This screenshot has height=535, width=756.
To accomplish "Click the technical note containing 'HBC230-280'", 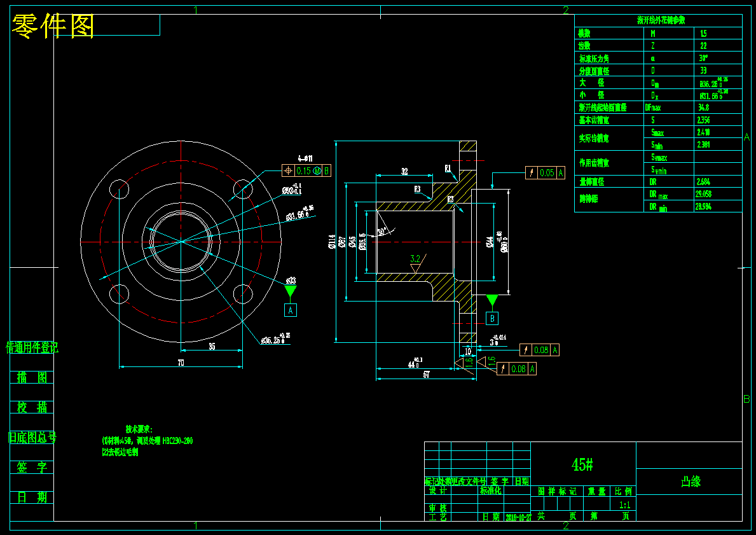I will [147, 440].
